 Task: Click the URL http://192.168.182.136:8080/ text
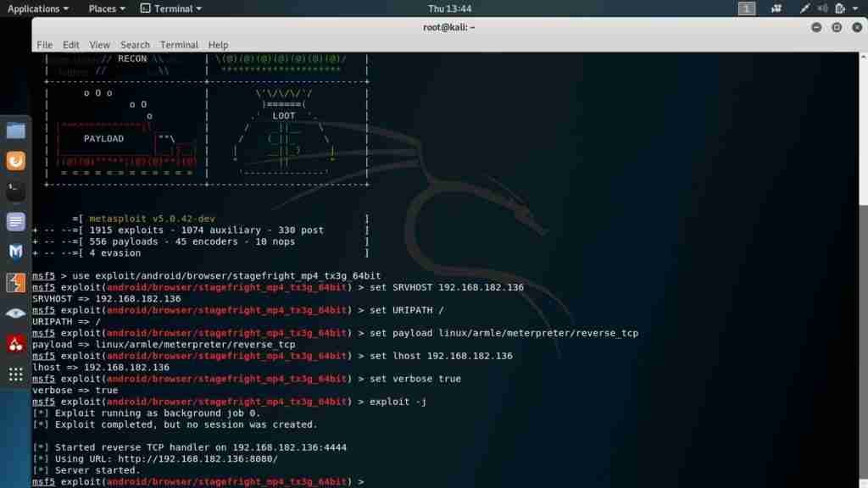[x=198, y=458]
